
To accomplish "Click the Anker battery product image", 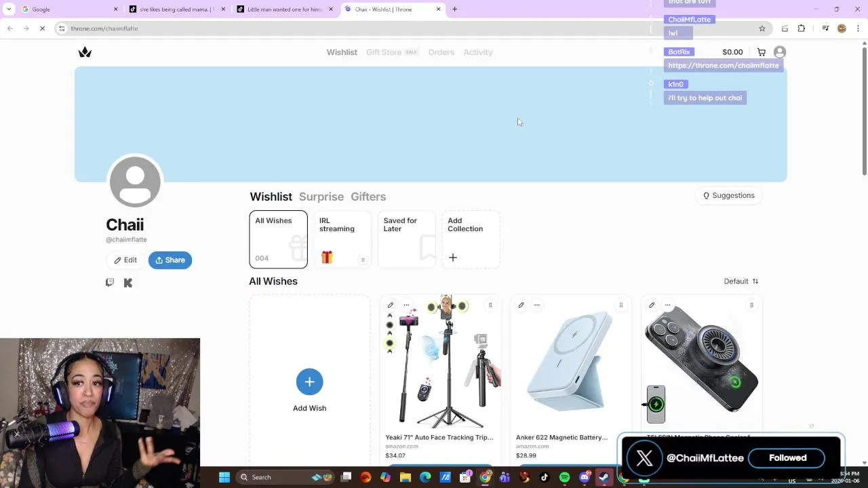I will (x=571, y=361).
